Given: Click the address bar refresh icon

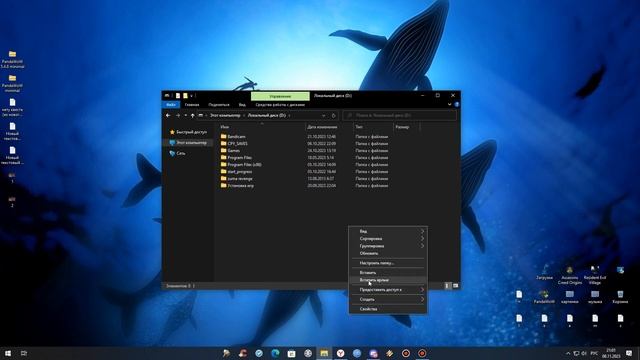Looking at the screenshot, I should [333, 116].
